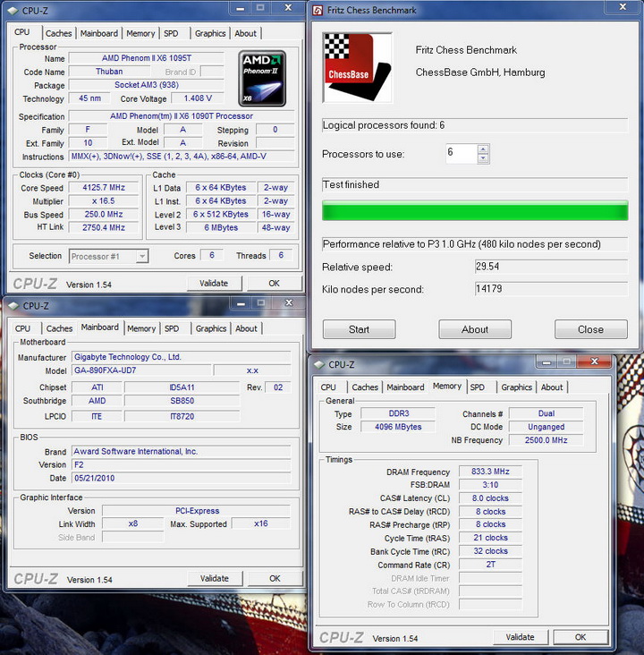Viewport: 644px width, 655px height.
Task: Open About tab in Mainboard CPU-Z window
Action: tap(246, 328)
